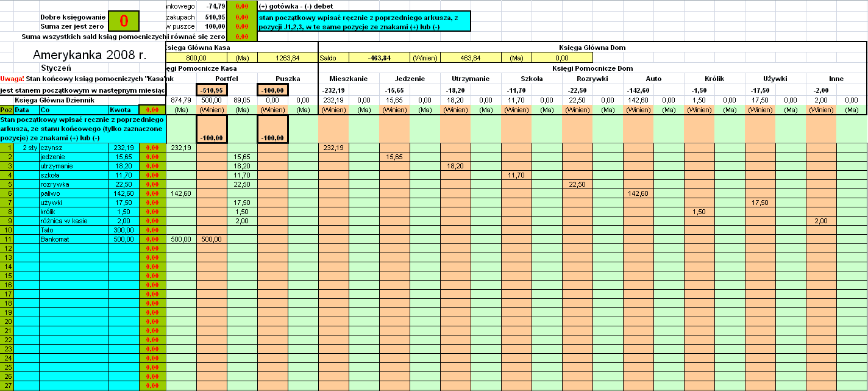Select the 'królik' journal entry
The image size is (868, 391).
tap(74, 212)
